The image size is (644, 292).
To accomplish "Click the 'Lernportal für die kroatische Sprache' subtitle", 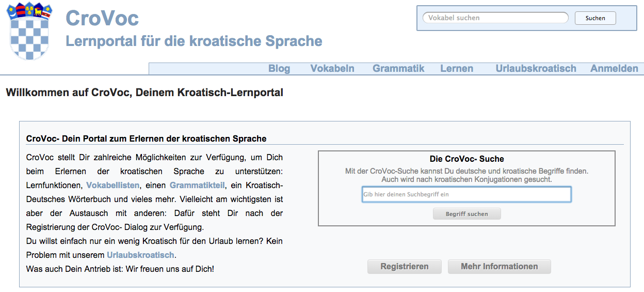I will pyautogui.click(x=194, y=41).
